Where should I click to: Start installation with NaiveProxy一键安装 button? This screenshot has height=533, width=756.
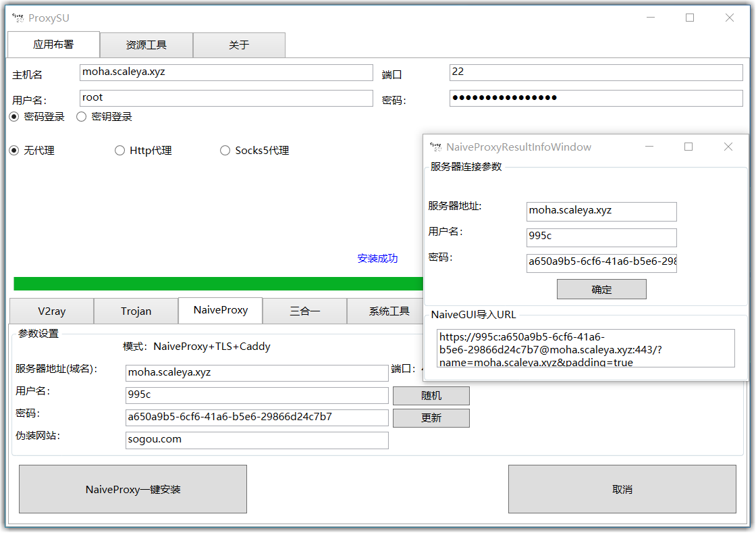[132, 488]
